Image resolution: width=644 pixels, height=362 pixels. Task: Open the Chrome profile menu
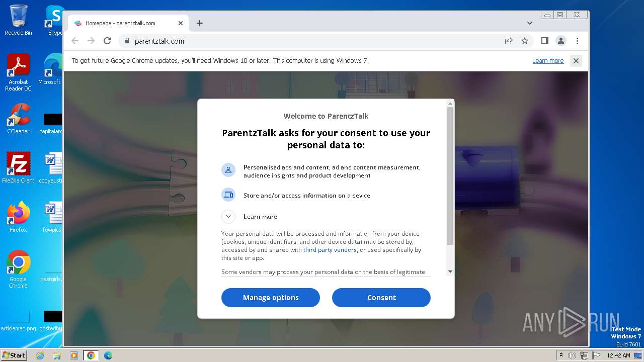tap(560, 41)
